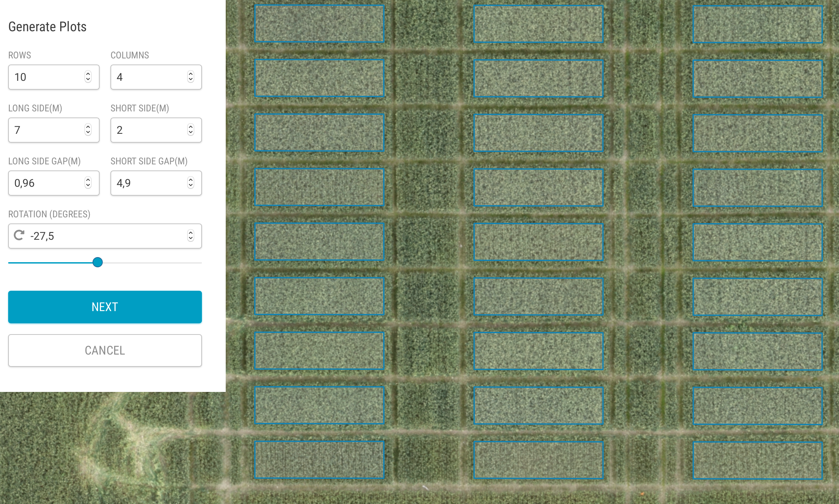Click the Rows input field
The height and width of the screenshot is (504, 839).
pos(54,77)
